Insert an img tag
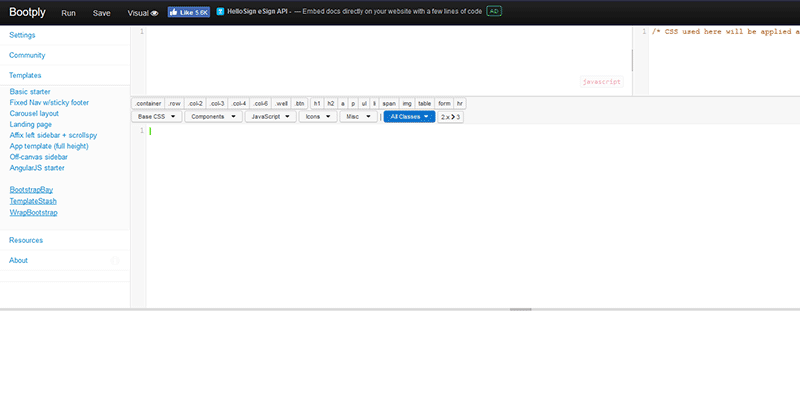Screen dimensions: 800x400 (407, 104)
